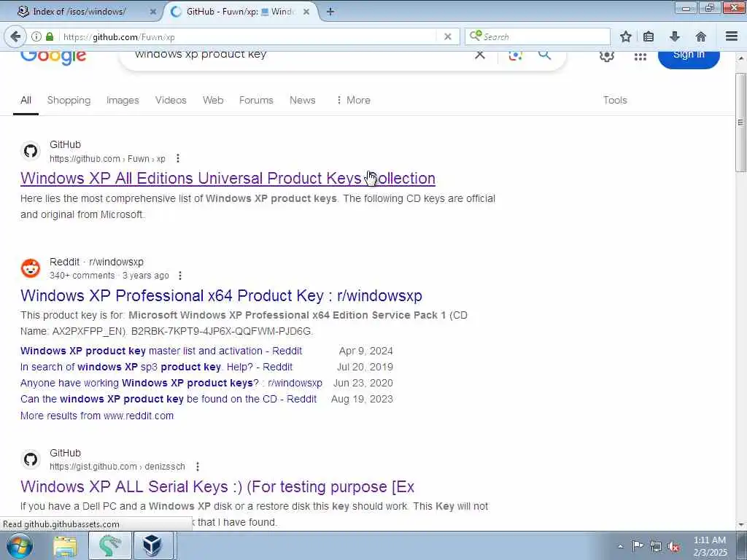The image size is (747, 560).
Task: Switch to Videos results
Action: pos(171,100)
